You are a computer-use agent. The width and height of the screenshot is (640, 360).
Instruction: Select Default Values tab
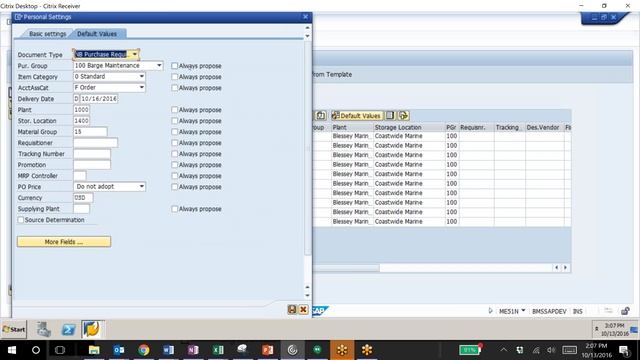click(97, 34)
